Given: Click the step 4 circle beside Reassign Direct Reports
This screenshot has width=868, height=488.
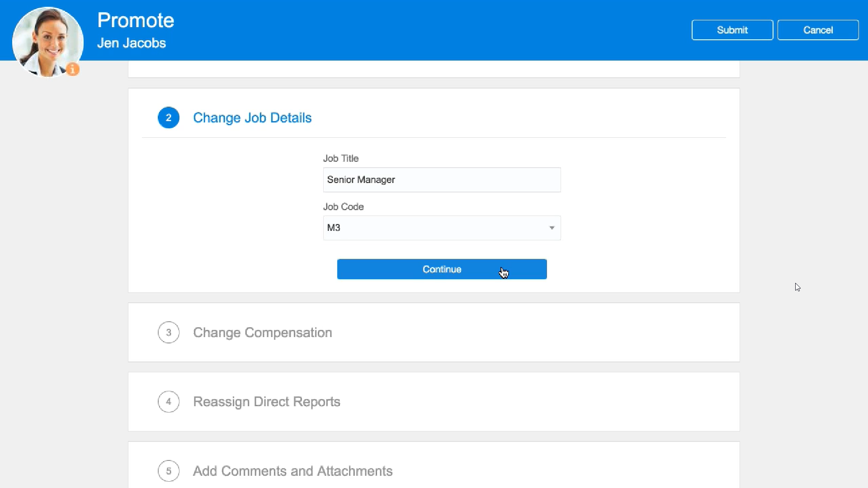Looking at the screenshot, I should click(x=169, y=402).
